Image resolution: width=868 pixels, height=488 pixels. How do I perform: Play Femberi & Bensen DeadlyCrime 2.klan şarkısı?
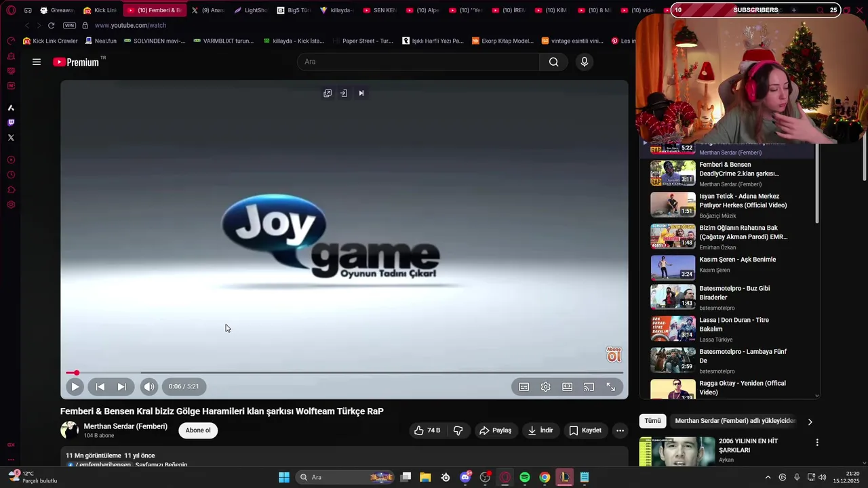[x=729, y=174]
